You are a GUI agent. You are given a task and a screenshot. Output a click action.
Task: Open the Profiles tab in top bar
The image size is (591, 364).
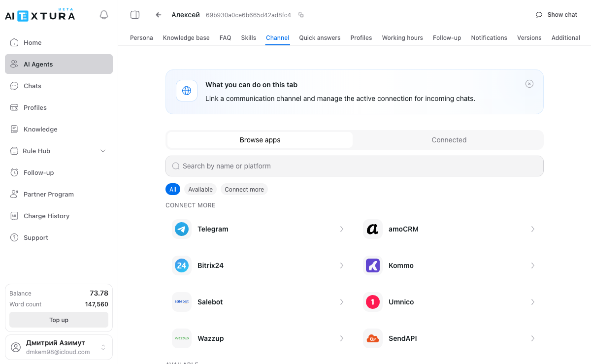point(361,38)
